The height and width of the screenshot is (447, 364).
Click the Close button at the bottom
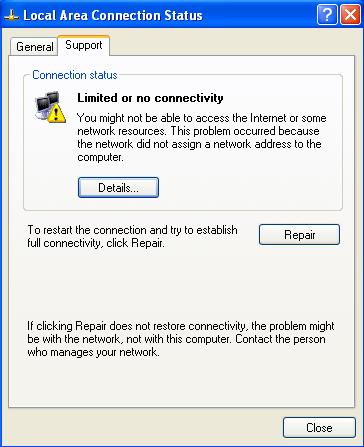pyautogui.click(x=319, y=428)
